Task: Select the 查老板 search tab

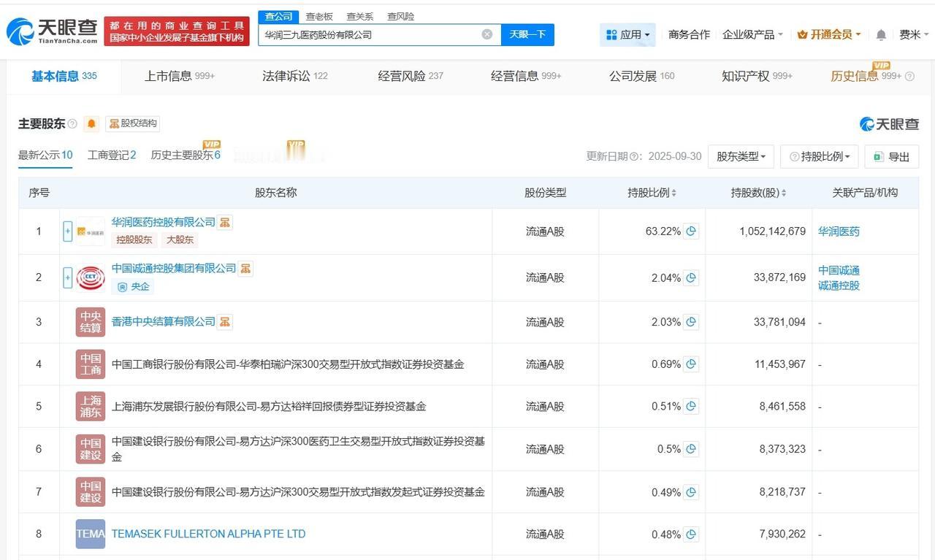Action: coord(319,16)
